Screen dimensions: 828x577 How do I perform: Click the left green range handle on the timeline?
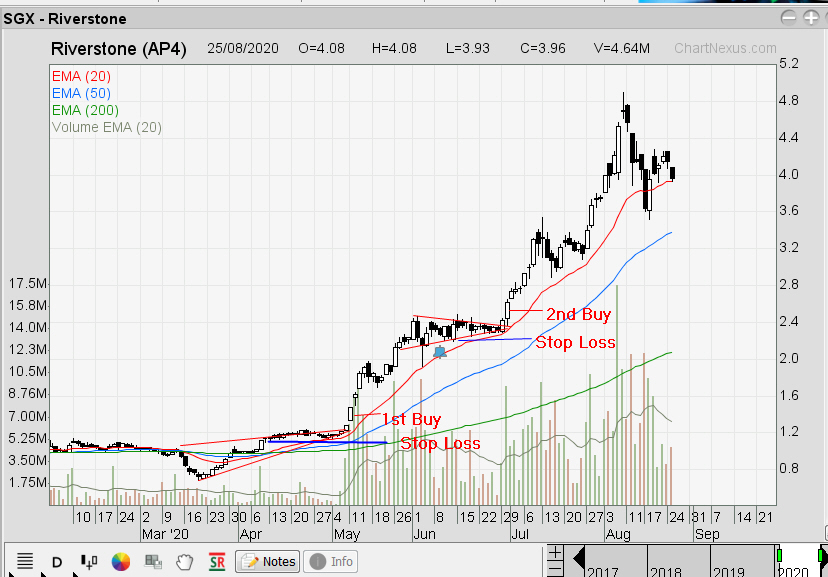pos(779,555)
